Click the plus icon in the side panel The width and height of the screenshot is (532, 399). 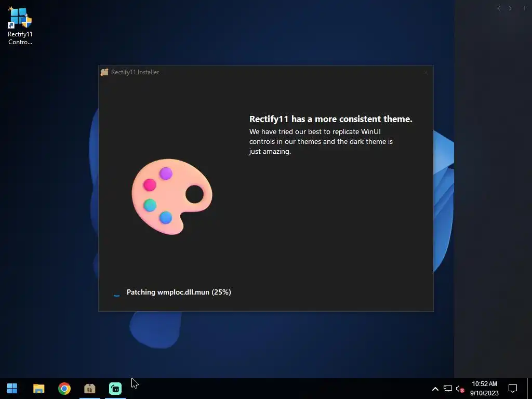[525, 8]
